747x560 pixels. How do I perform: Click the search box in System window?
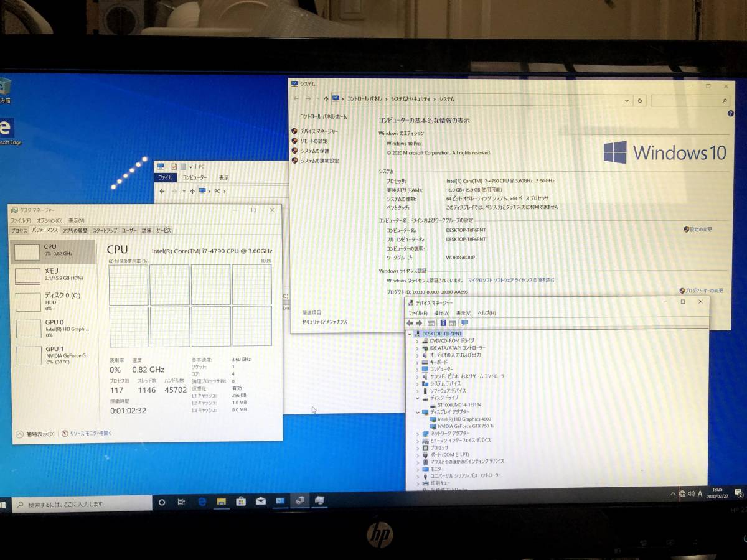690,100
